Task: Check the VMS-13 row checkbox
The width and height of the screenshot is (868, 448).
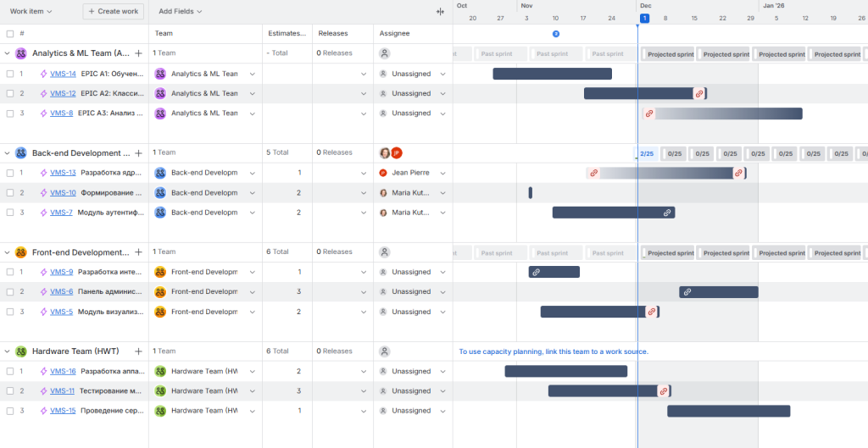Action: (x=10, y=173)
